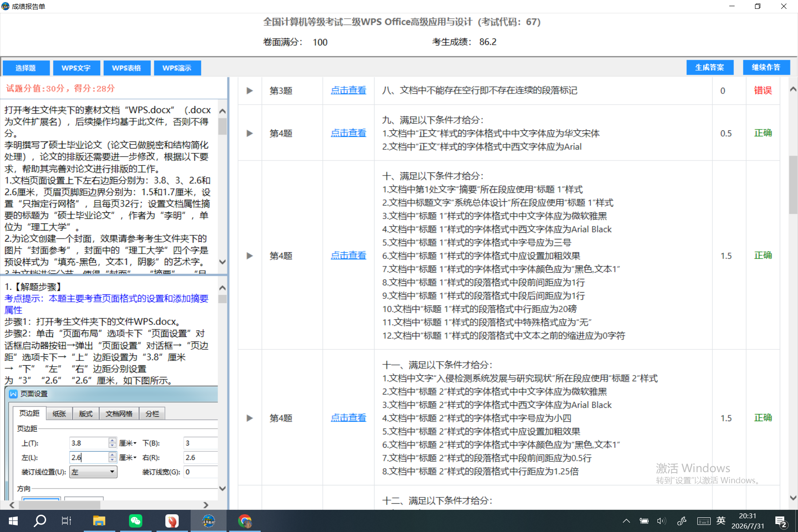The width and height of the screenshot is (798, 532).
Task: Click the 上(T) margin spinner arrows
Action: (x=113, y=443)
